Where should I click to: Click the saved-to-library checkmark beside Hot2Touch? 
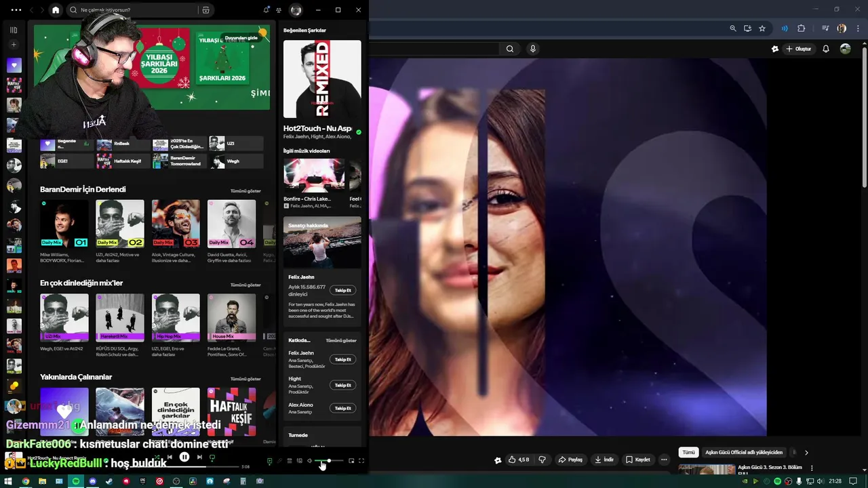click(x=359, y=132)
